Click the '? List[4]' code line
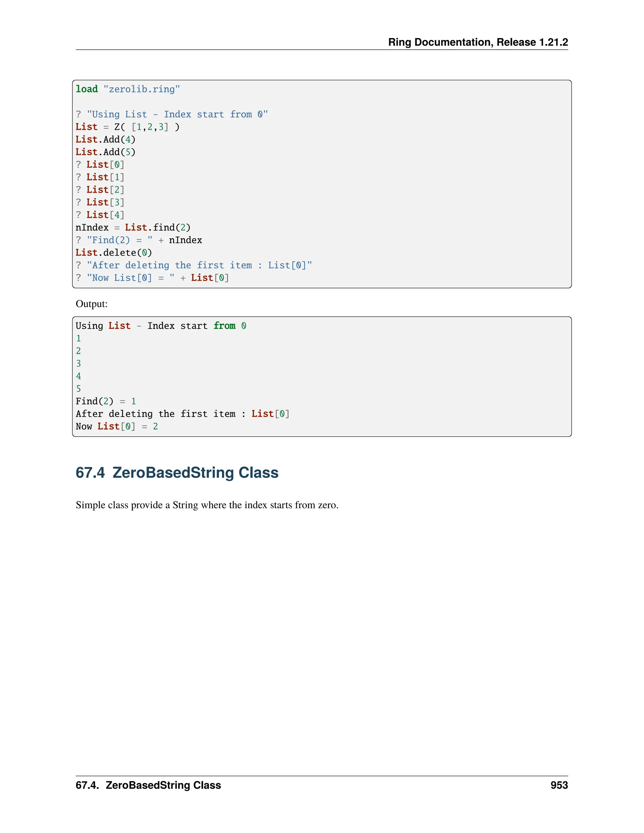This screenshot has height=833, width=644. coord(100,215)
